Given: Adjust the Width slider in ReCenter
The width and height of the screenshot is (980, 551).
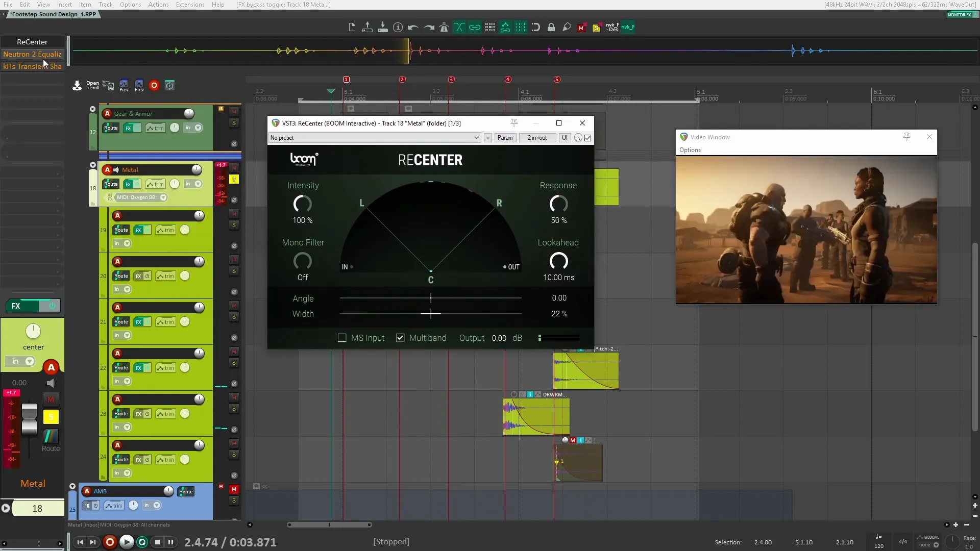Looking at the screenshot, I should [x=431, y=314].
